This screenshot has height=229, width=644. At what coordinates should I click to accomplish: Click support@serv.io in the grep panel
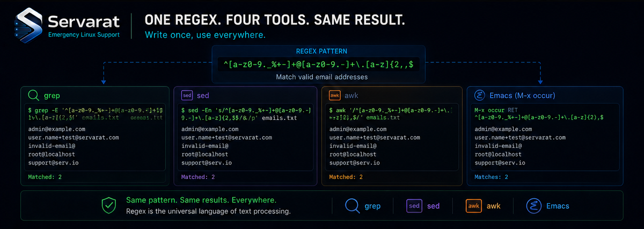point(53,162)
